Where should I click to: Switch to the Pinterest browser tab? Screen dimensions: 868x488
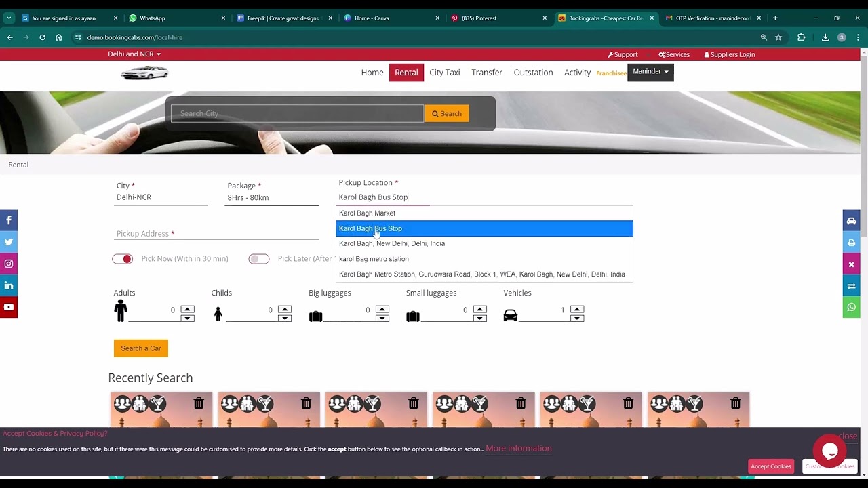click(x=498, y=18)
